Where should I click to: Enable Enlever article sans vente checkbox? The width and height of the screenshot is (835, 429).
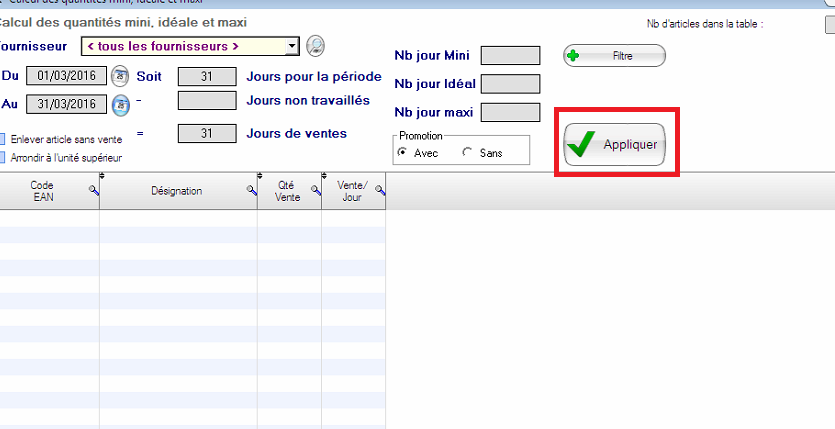point(4,140)
